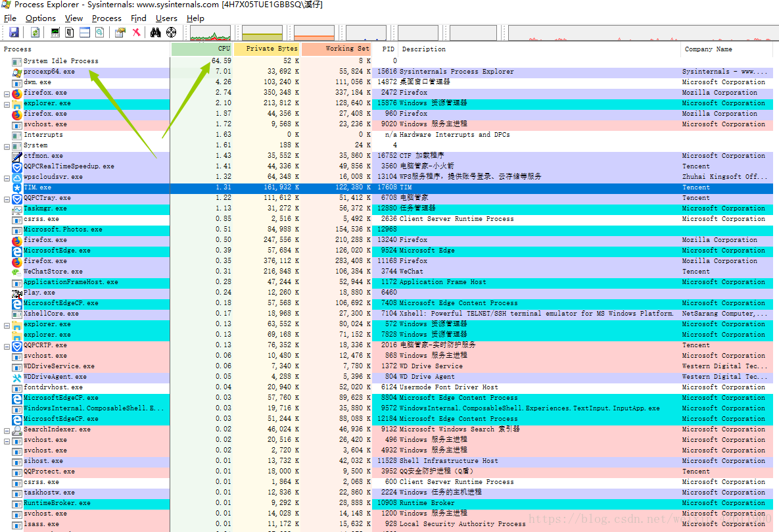Collapse the wpscloudsvr.exe tree node

[7, 178]
